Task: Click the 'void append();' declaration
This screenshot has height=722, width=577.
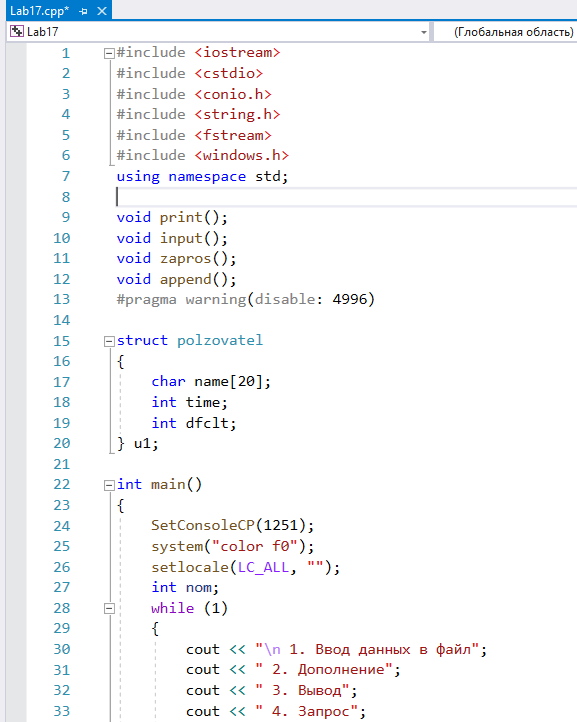Action: coord(176,279)
